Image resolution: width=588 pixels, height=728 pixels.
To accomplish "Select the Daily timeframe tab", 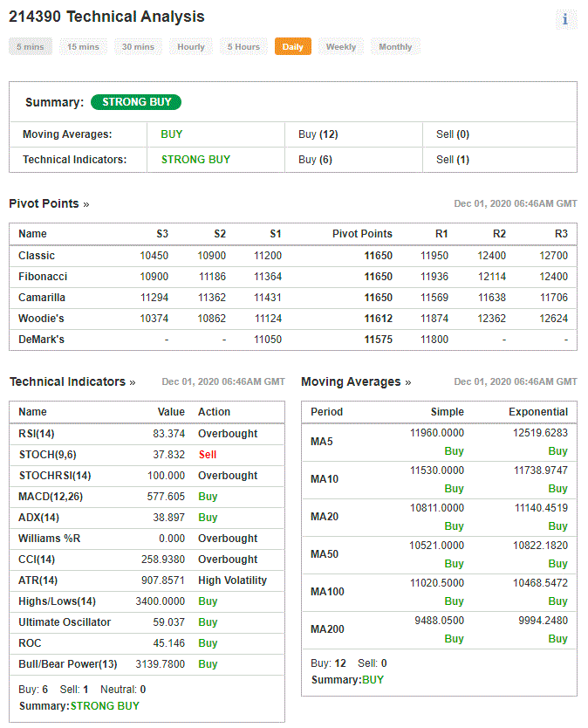I will pos(293,47).
